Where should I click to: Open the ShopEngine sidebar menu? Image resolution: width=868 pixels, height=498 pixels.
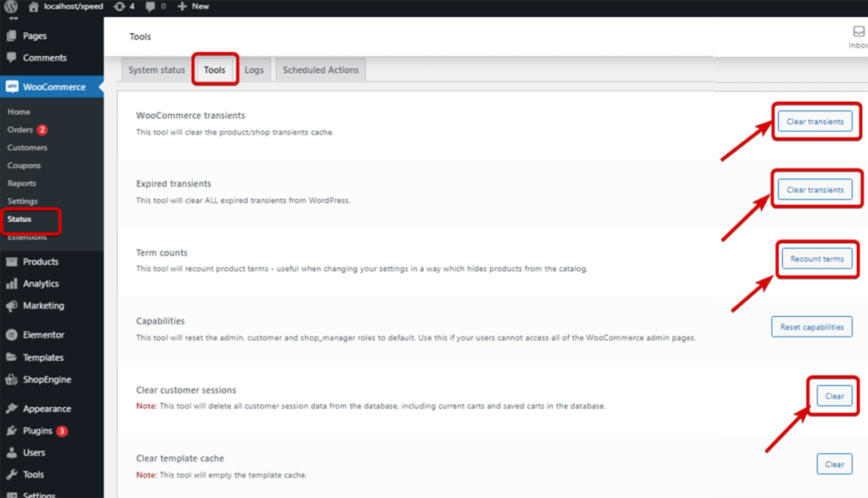pos(47,380)
